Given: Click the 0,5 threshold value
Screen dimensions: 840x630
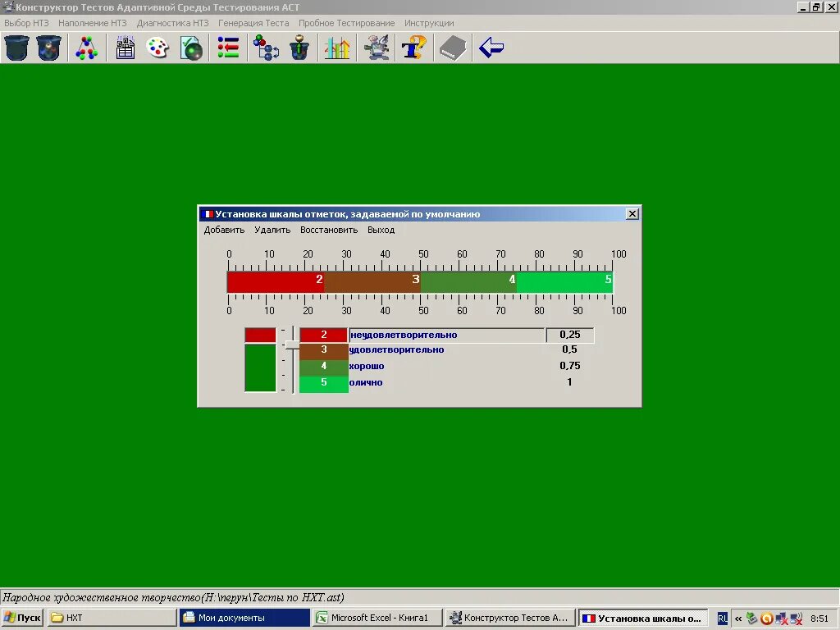Looking at the screenshot, I should [569, 349].
